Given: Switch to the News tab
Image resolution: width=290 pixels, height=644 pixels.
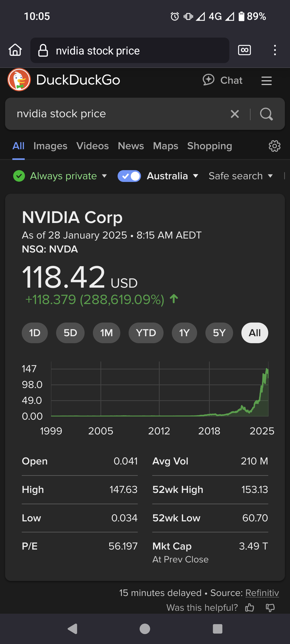Looking at the screenshot, I should [131, 146].
